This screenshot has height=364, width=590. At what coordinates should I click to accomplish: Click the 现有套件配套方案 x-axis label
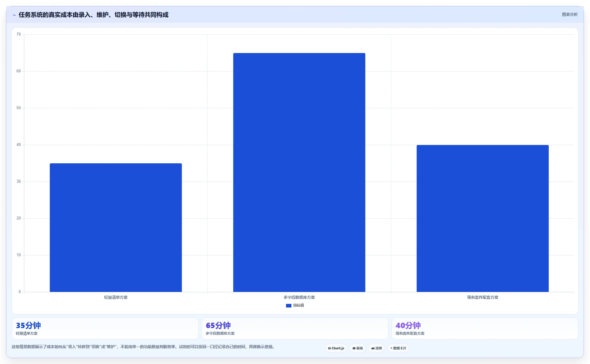483,297
